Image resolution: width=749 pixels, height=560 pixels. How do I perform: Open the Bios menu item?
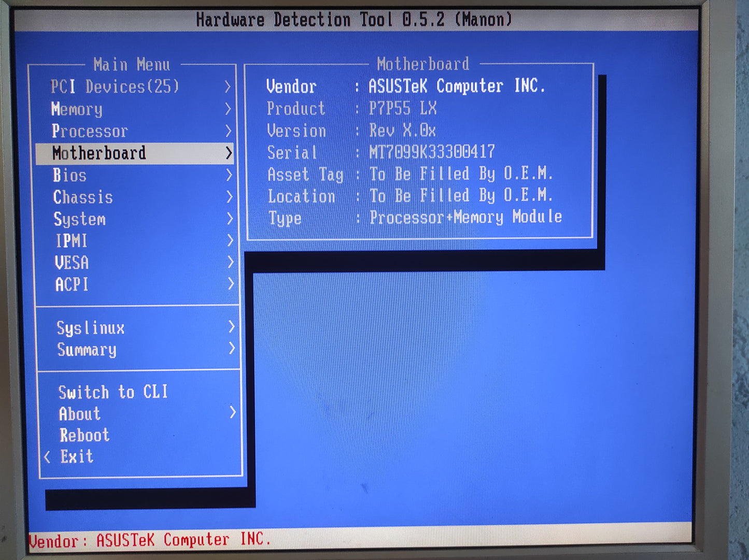(x=69, y=175)
